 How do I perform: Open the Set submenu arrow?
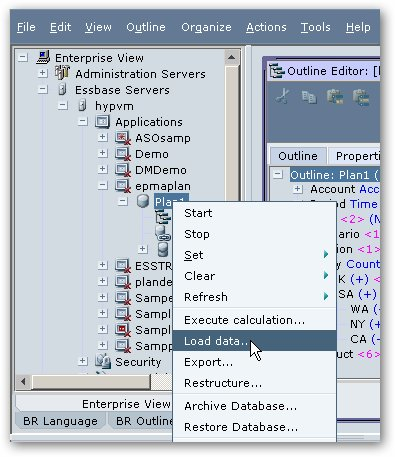point(326,254)
